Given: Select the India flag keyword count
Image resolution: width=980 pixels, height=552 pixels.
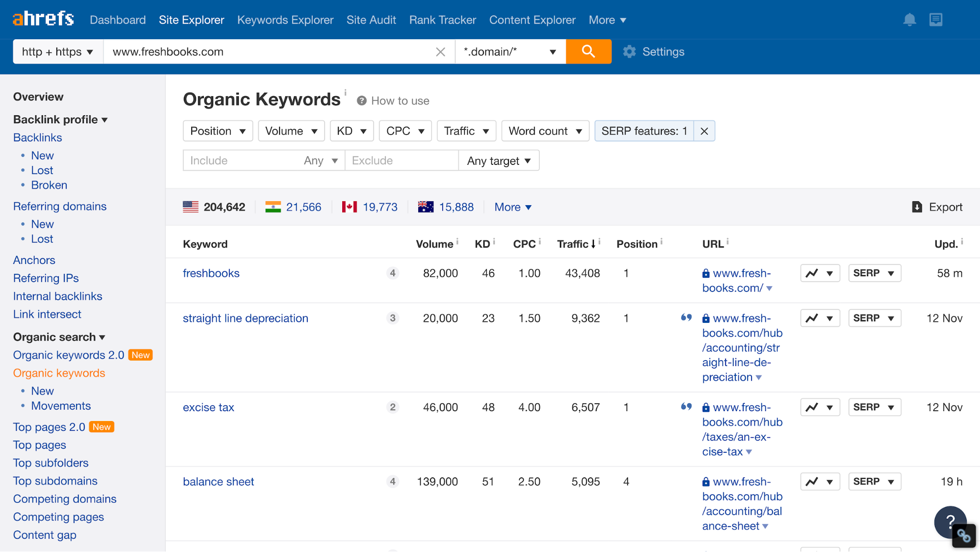Looking at the screenshot, I should [293, 207].
